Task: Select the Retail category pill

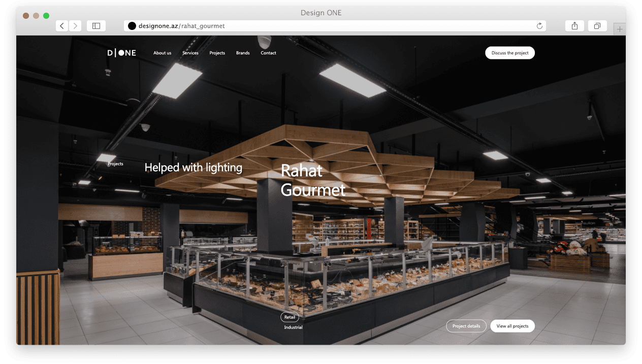Action: [x=290, y=317]
